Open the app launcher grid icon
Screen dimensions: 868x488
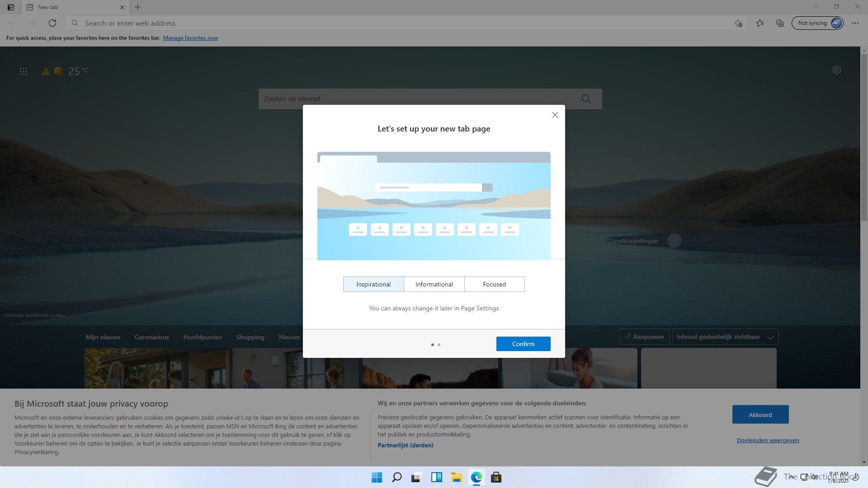pos(24,71)
